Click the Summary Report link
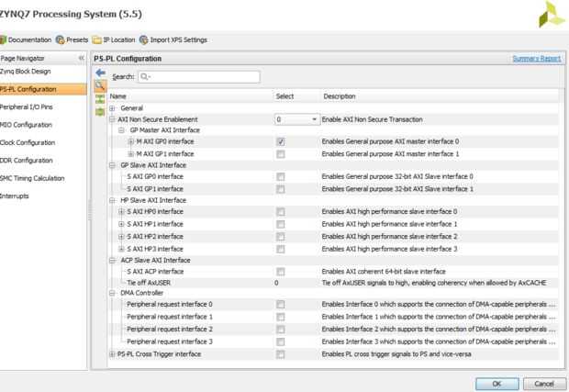The image size is (569, 392). point(537,59)
